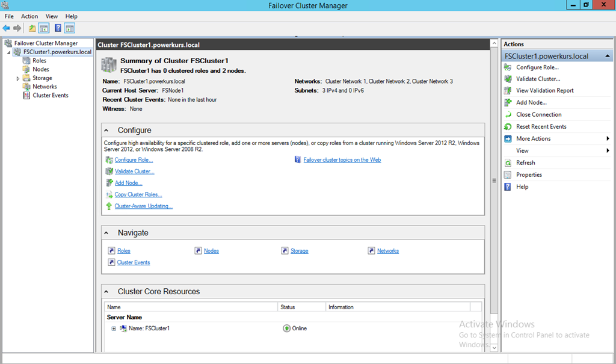Click the Storage folder icon in the tree

[x=26, y=78]
